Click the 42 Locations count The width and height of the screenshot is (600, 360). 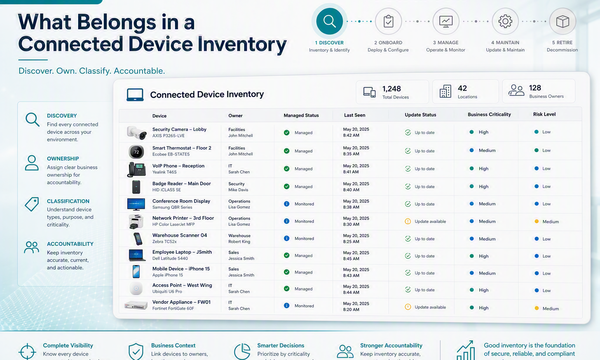coord(462,88)
